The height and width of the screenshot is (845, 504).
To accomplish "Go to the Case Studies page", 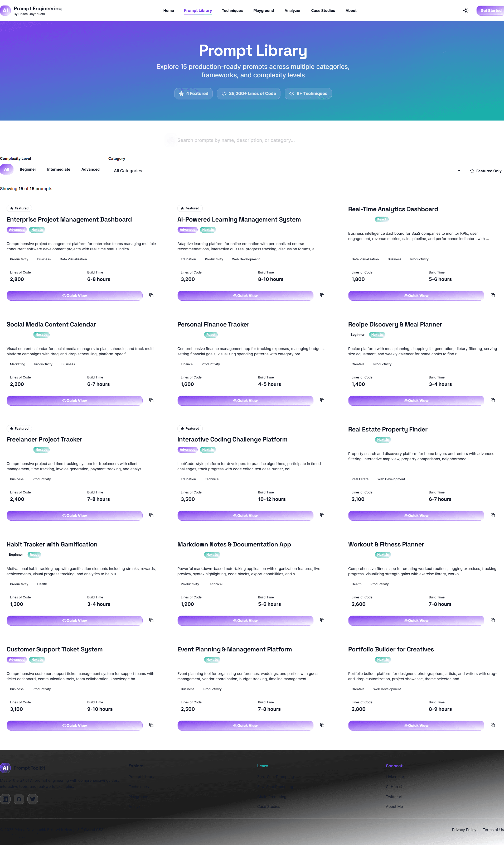I will 323,11.
